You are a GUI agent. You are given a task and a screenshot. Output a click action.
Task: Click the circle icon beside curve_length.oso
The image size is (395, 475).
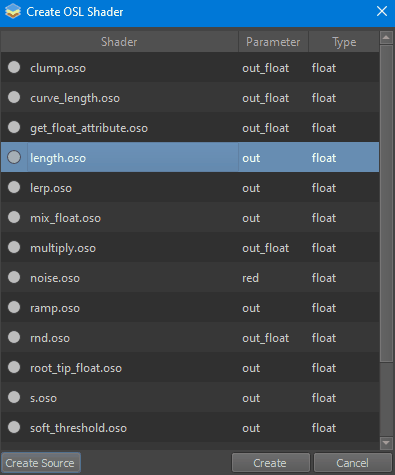coord(14,97)
